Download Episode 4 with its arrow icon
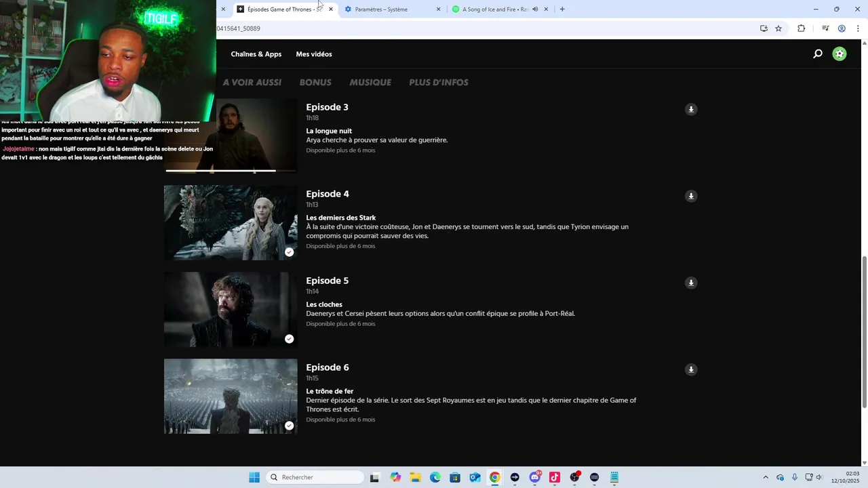 tap(691, 196)
